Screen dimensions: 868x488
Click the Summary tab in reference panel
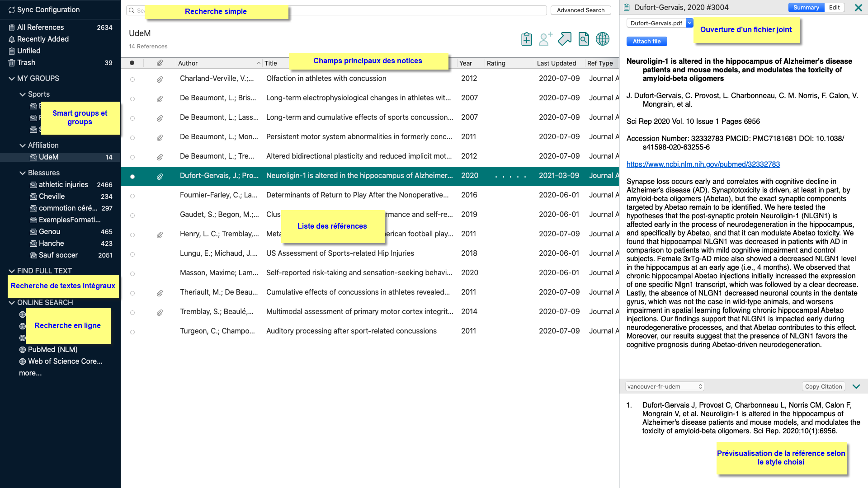[806, 7]
